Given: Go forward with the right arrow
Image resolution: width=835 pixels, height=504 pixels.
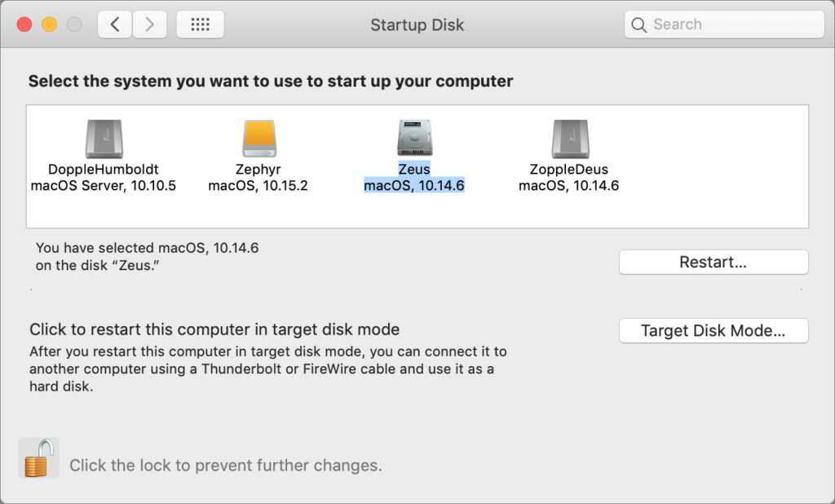Looking at the screenshot, I should click(x=149, y=24).
